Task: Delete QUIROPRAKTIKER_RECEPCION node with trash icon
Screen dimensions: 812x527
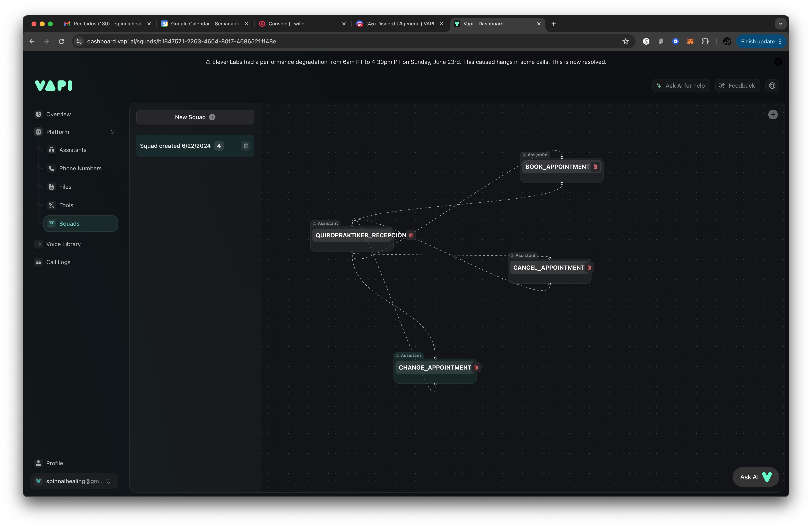Action: [x=411, y=235]
